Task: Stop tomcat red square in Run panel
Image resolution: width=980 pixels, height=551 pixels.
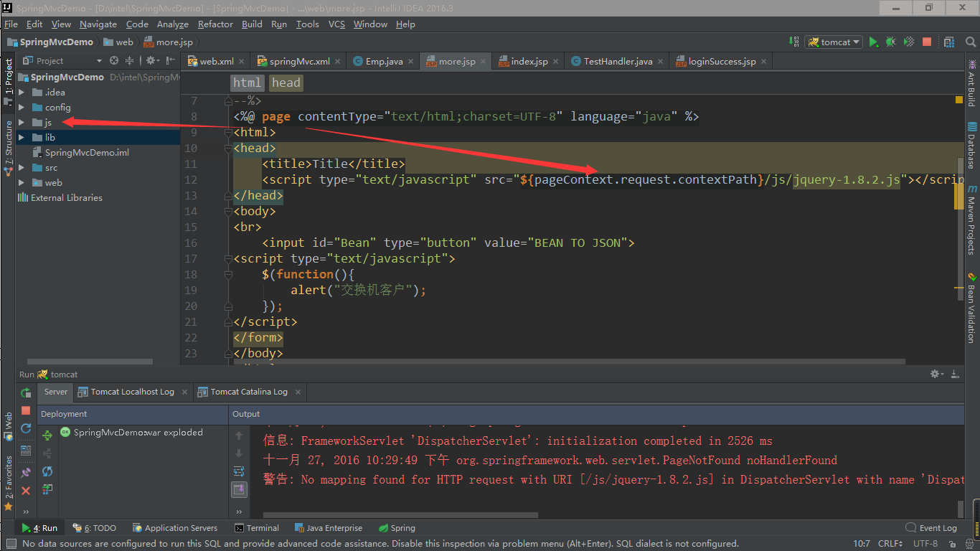Action: coord(26,410)
